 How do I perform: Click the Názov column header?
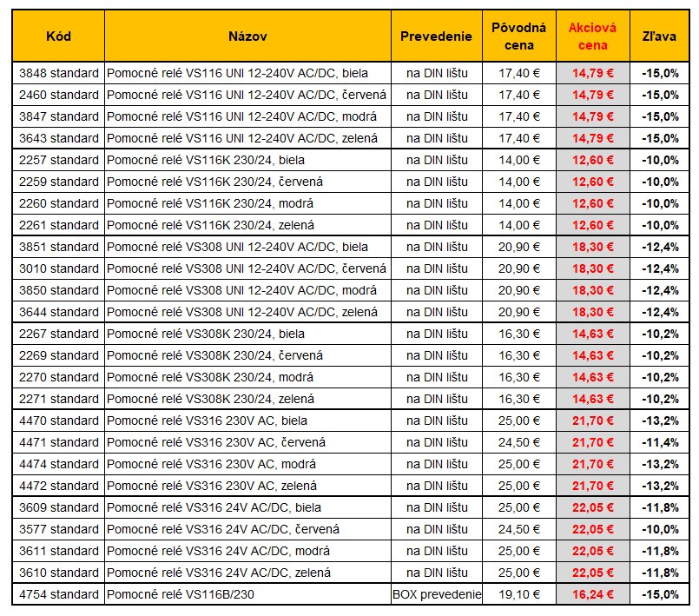(x=247, y=36)
